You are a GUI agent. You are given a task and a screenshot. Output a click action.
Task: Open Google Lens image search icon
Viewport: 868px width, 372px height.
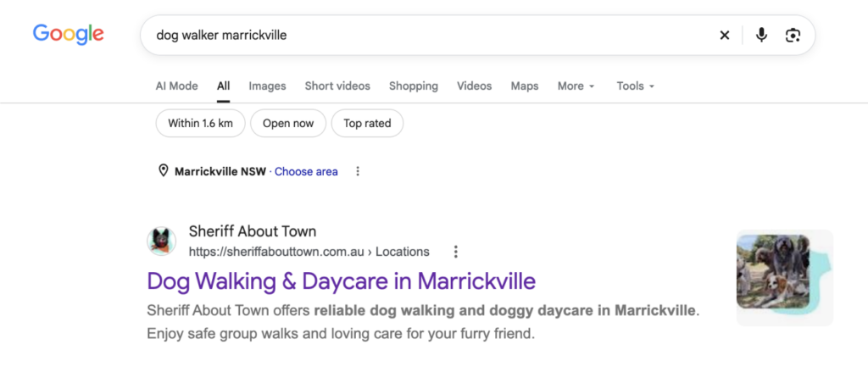pyautogui.click(x=793, y=36)
